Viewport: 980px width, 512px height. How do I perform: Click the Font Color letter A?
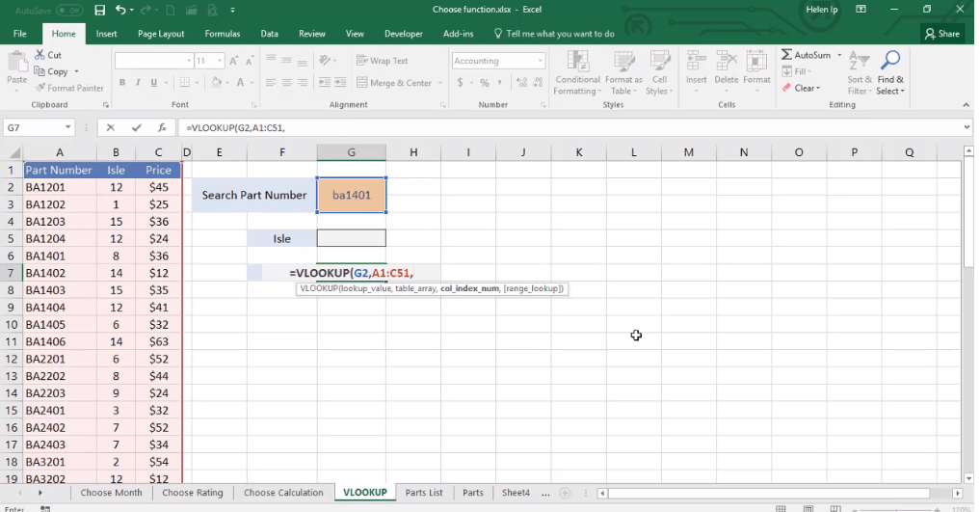241,83
